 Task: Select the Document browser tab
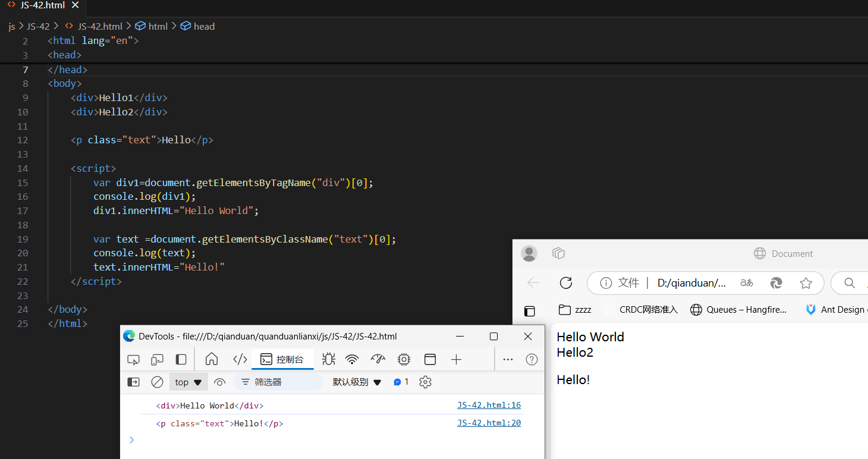pos(784,253)
